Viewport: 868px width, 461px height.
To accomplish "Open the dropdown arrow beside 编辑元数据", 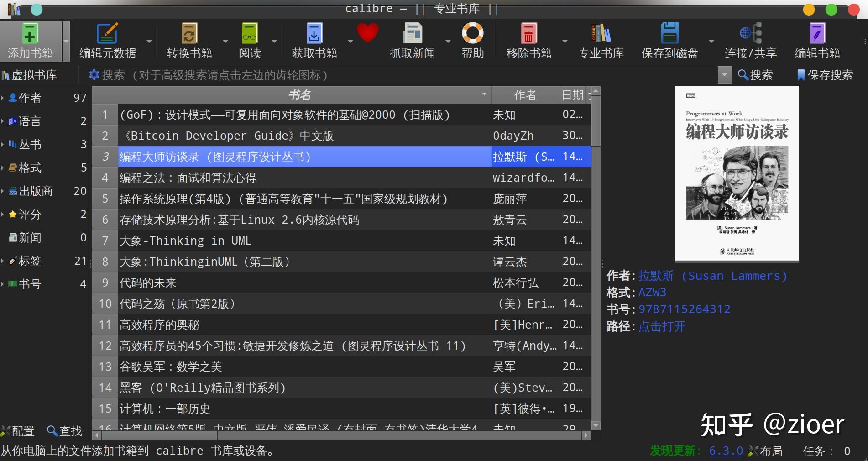I will pos(149,42).
